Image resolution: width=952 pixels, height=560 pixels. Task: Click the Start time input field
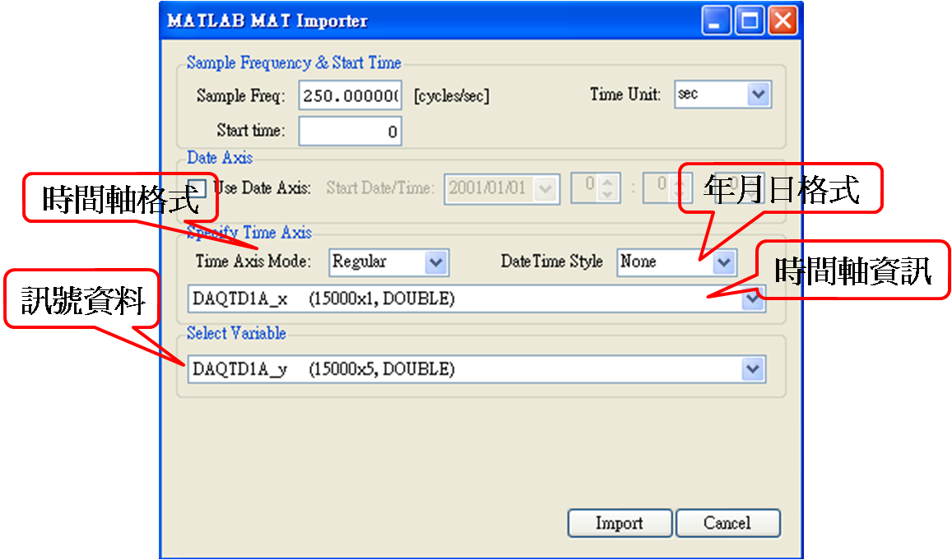pos(350,131)
